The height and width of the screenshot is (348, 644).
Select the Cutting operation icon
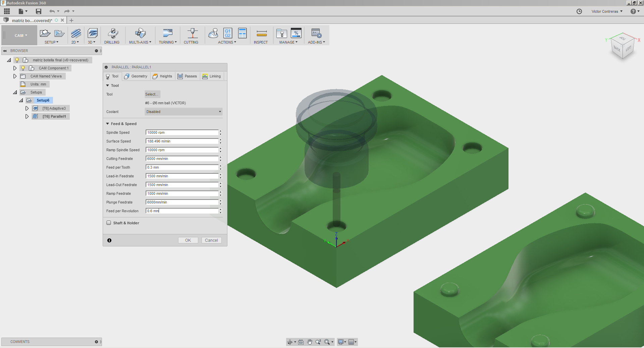click(192, 33)
